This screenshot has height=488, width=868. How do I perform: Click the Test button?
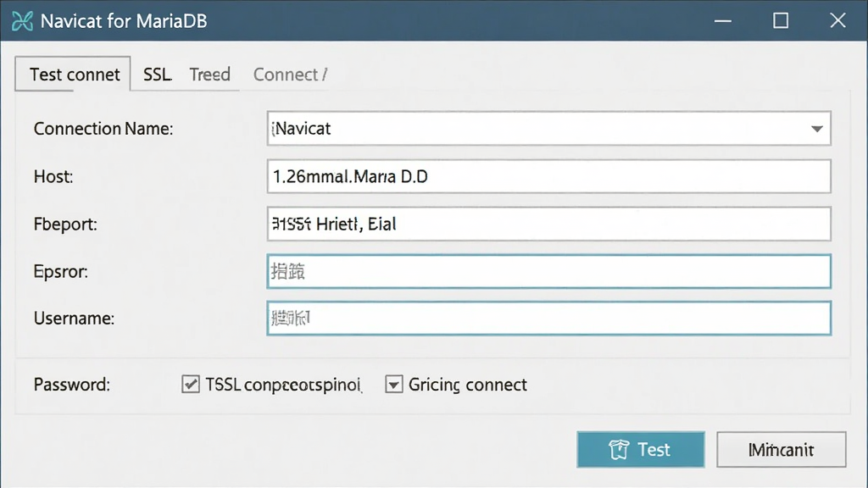pos(641,449)
